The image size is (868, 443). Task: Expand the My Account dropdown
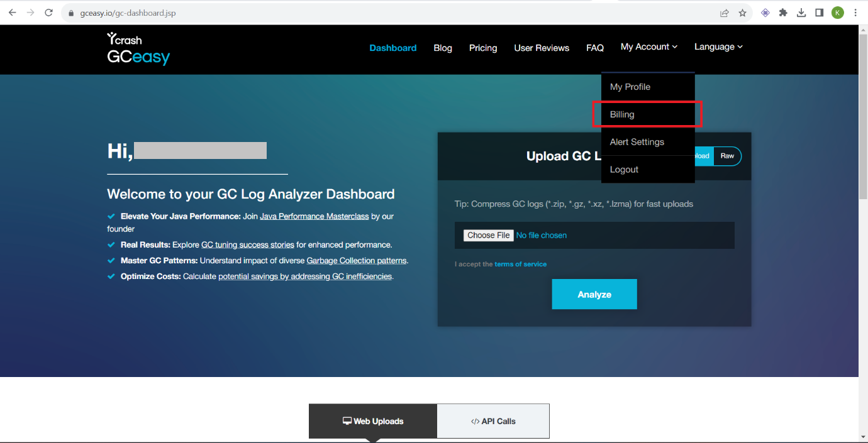tap(648, 46)
